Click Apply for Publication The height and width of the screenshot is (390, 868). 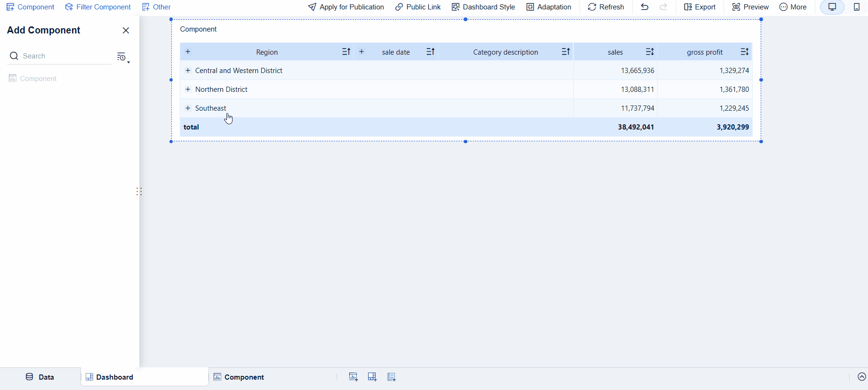pos(346,7)
